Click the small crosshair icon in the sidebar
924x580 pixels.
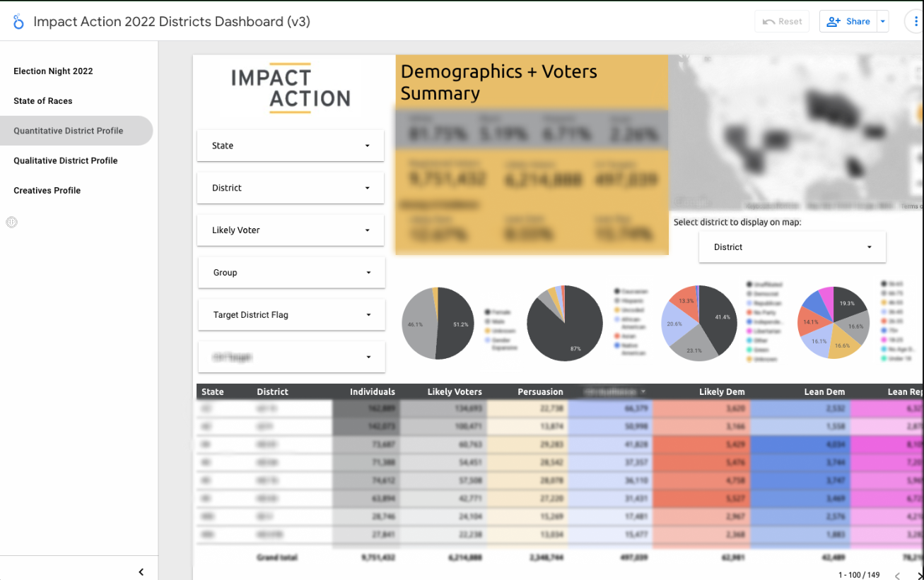(x=11, y=223)
